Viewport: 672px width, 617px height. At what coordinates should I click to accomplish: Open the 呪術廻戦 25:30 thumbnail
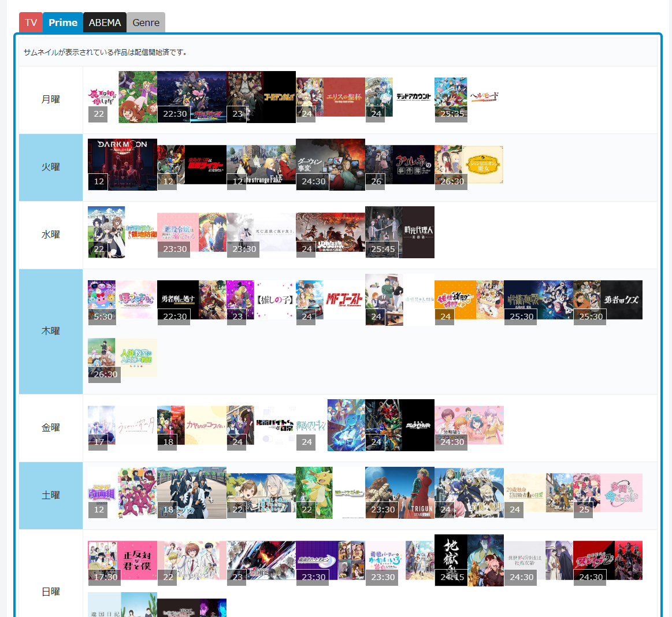[x=539, y=300]
